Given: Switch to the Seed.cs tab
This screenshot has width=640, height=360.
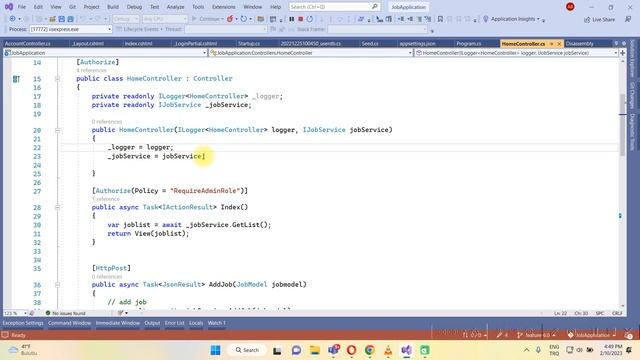Looking at the screenshot, I should (x=370, y=43).
